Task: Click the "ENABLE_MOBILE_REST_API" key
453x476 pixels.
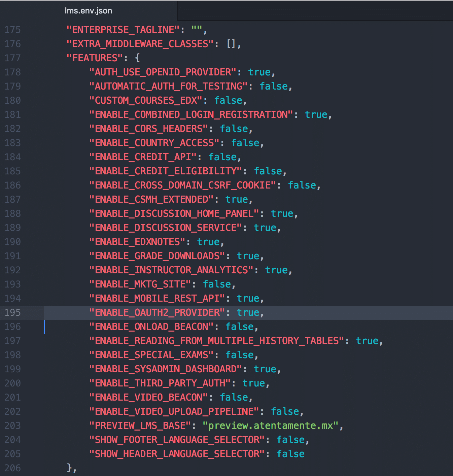Action: tap(158, 298)
